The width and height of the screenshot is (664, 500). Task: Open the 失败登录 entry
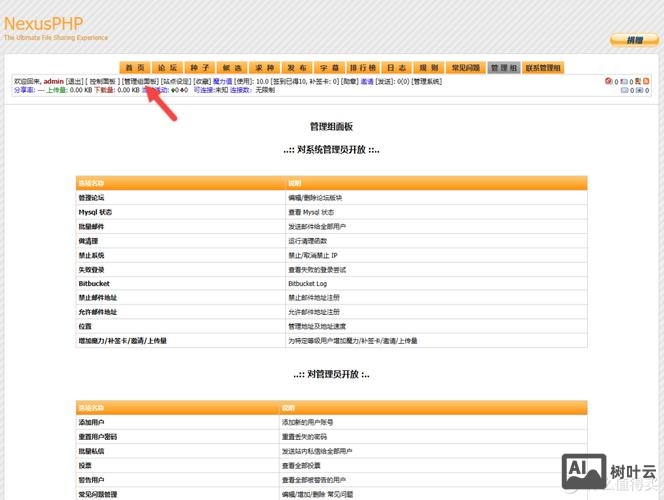click(91, 270)
